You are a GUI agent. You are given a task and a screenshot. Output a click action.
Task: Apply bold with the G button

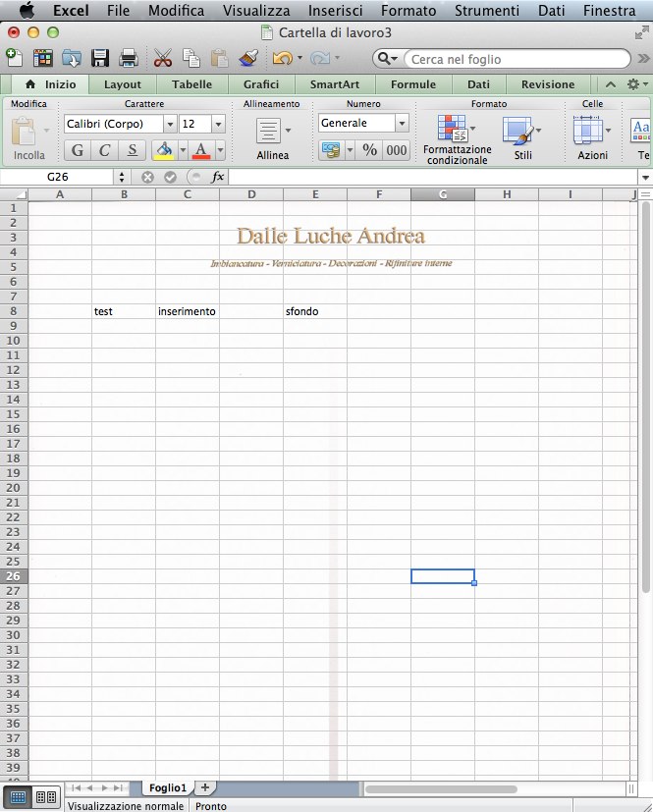(x=78, y=150)
